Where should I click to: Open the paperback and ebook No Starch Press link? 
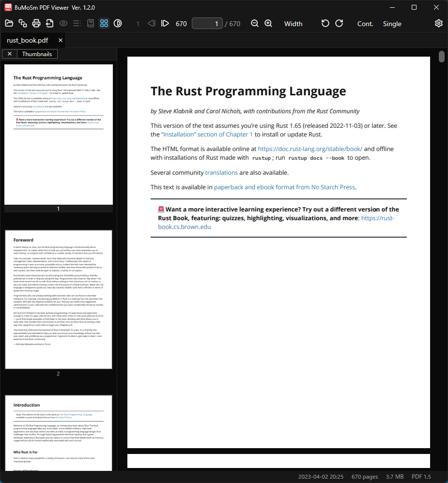284,187
